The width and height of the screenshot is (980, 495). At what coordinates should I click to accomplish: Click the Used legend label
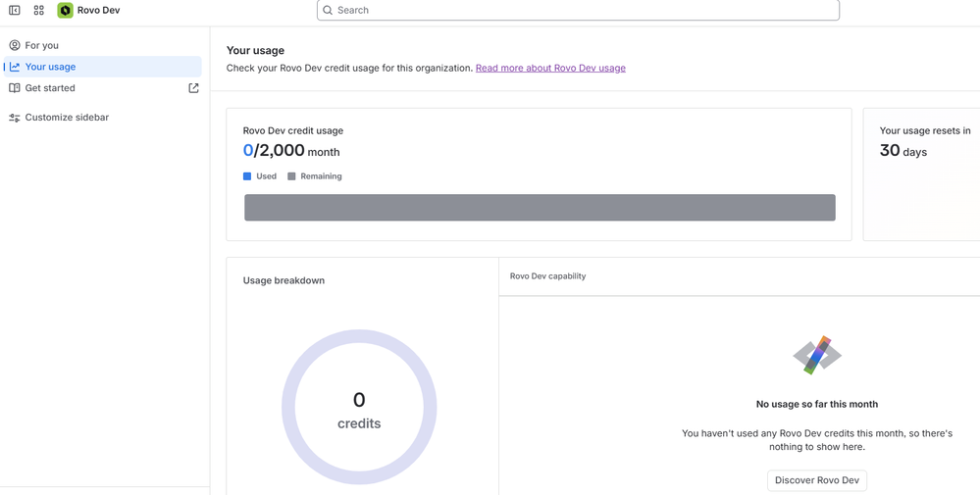coord(266,176)
